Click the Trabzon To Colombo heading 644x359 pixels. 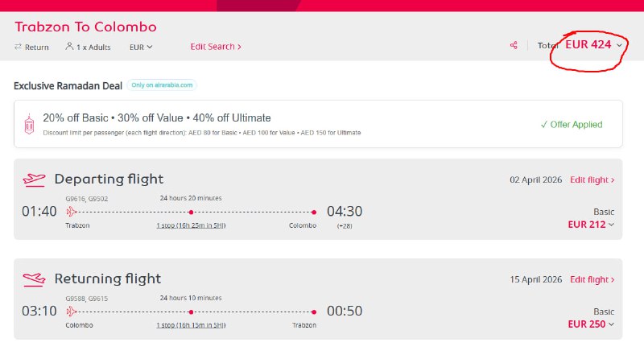[x=85, y=27]
